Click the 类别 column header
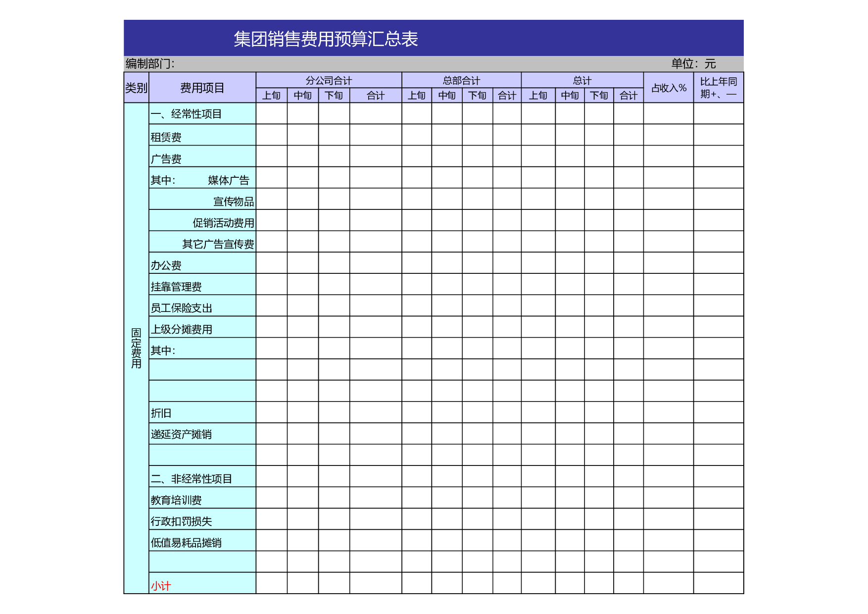This screenshot has width=868, height=614. click(x=136, y=88)
